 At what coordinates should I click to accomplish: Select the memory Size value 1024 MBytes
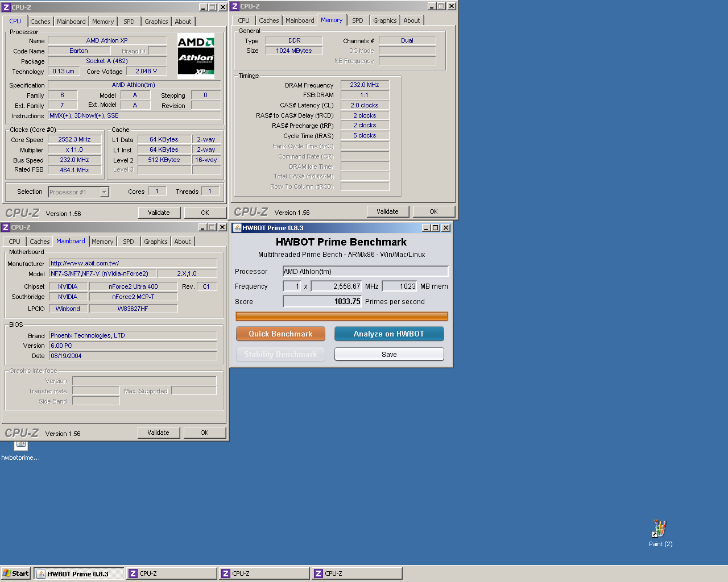tap(294, 51)
